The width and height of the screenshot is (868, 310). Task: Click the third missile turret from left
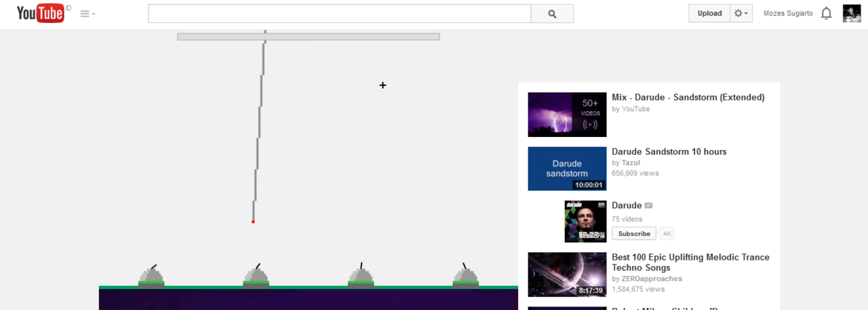361,276
